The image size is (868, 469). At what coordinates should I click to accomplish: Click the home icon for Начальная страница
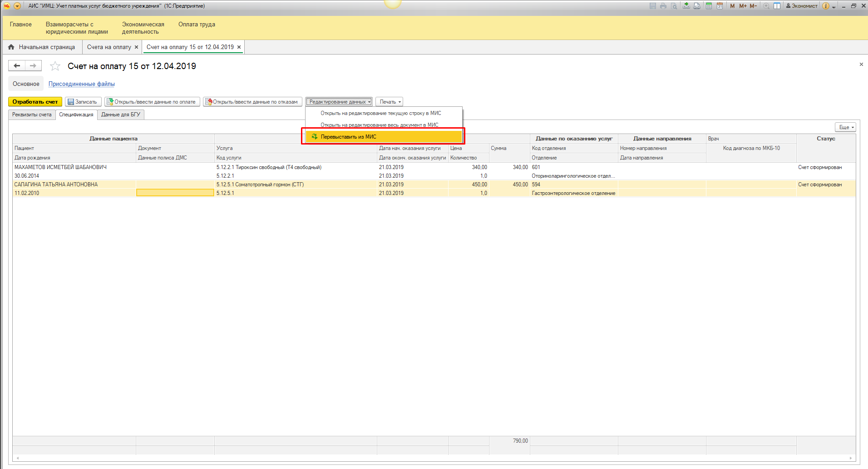pyautogui.click(x=11, y=47)
